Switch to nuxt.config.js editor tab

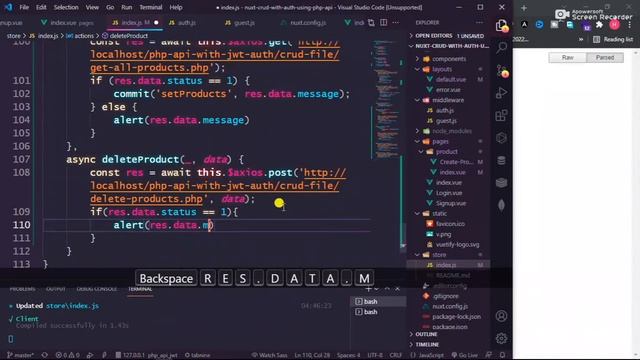pos(304,23)
